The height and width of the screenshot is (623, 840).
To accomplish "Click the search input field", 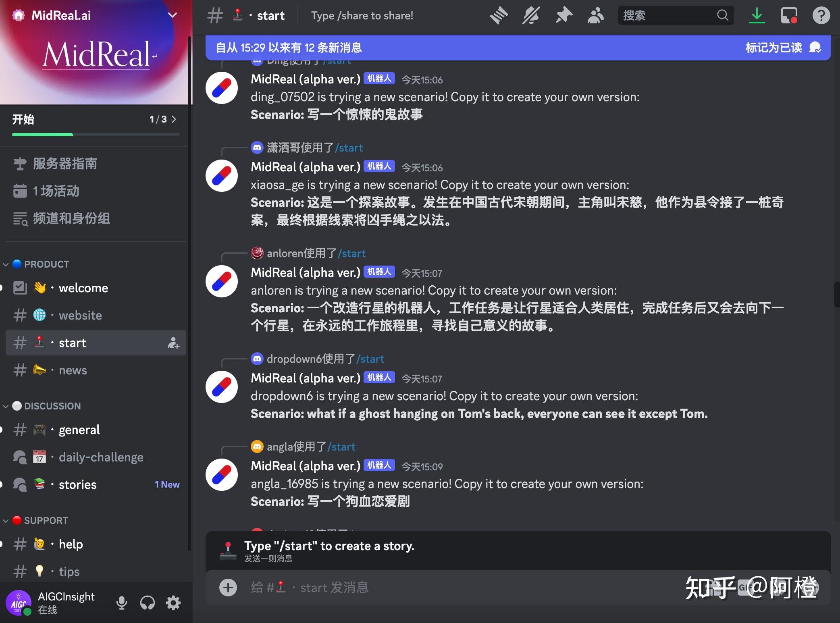I will tap(669, 15).
